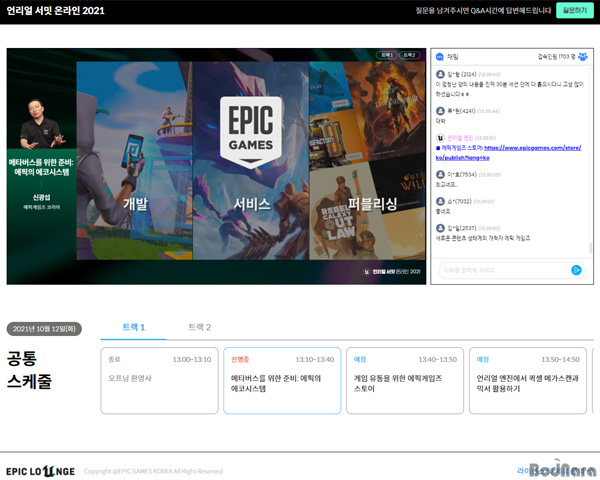Click user avatar next to (7534)
600x480 pixels.
(x=440, y=175)
